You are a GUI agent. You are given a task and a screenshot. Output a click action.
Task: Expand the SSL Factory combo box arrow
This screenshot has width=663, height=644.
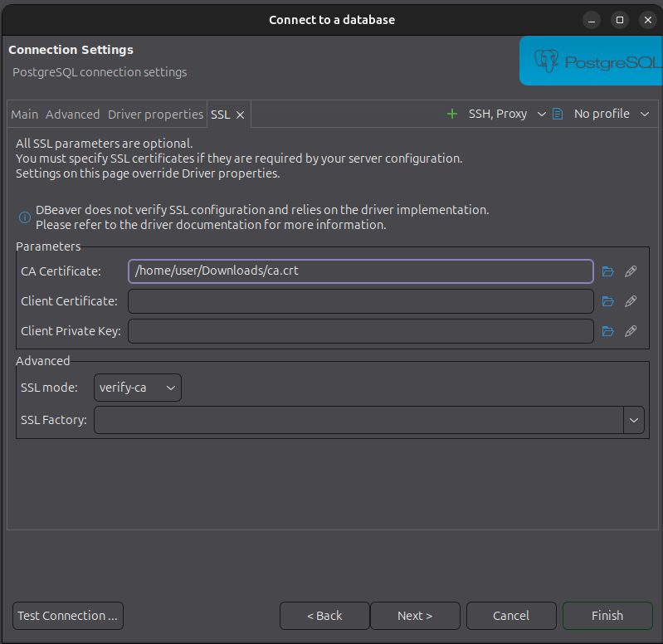(633, 420)
